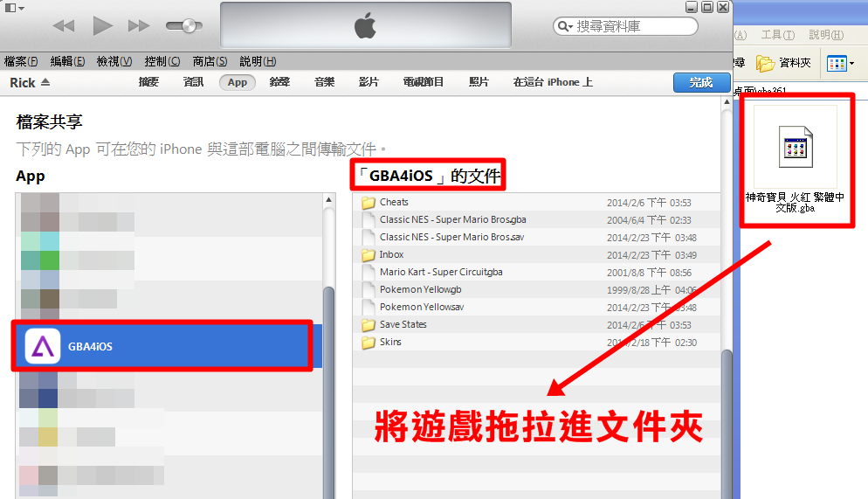Click the blue 完成 button
Viewport: 868px width, 499px height.
click(x=701, y=82)
